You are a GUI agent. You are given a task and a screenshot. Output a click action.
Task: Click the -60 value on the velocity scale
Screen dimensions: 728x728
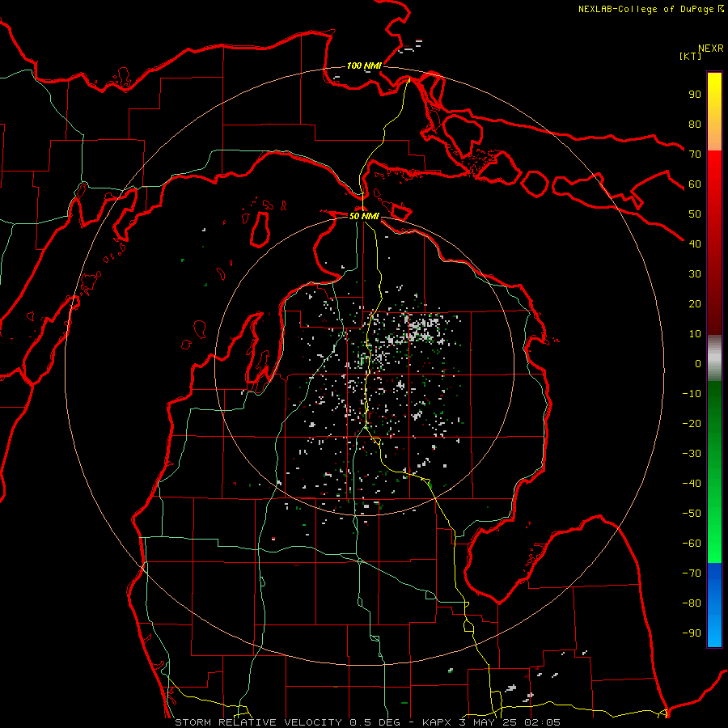pyautogui.click(x=692, y=544)
